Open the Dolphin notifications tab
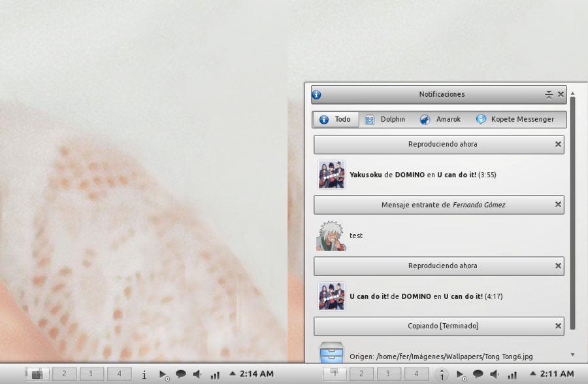The width and height of the screenshot is (588, 384). point(385,120)
